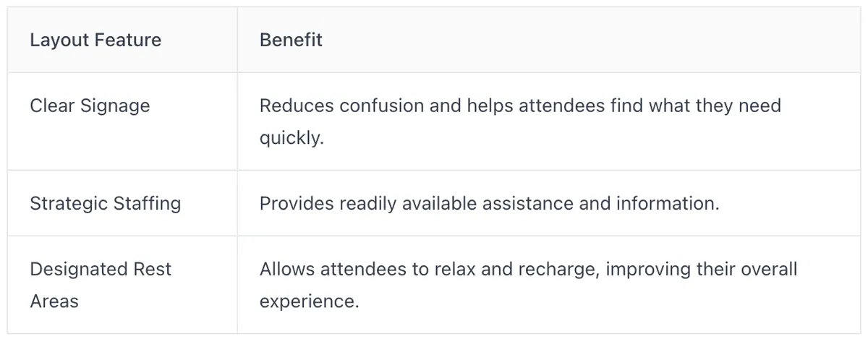Screen dimensions: 868x339
Task: Click the "Benefit" column header
Action: [291, 40]
